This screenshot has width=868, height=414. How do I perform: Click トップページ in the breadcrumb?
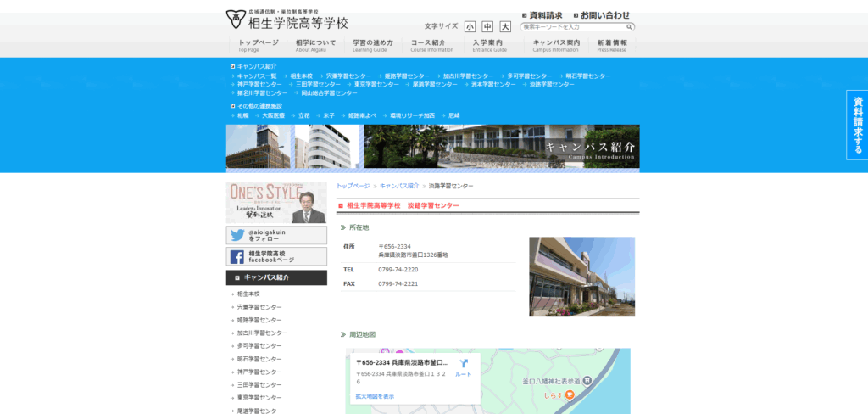[353, 185]
